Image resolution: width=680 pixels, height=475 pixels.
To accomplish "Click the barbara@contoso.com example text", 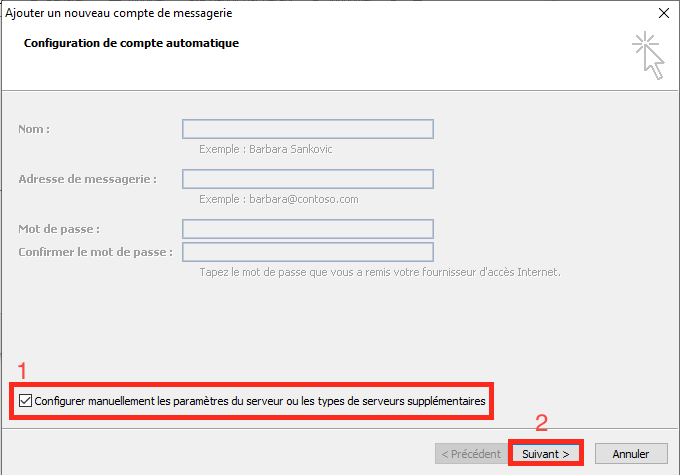I will 278,199.
